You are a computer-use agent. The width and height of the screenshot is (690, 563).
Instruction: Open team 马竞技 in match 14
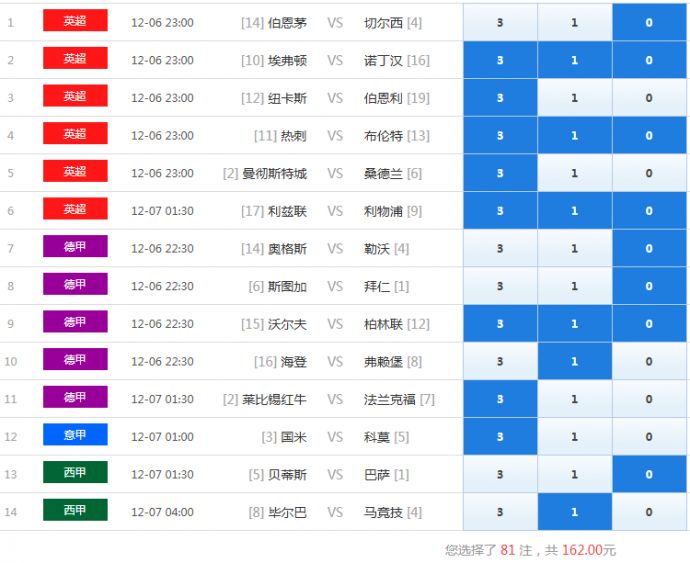[x=383, y=512]
